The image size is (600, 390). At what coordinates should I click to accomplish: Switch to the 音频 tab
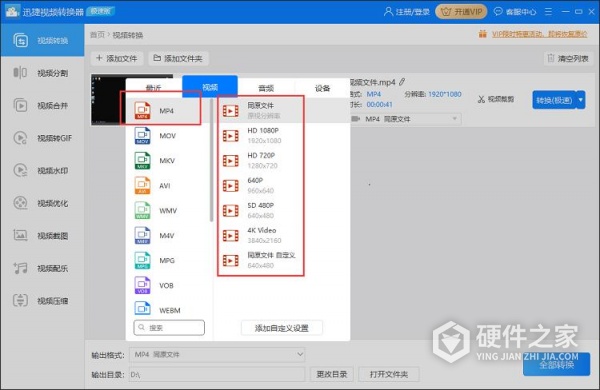tap(266, 88)
